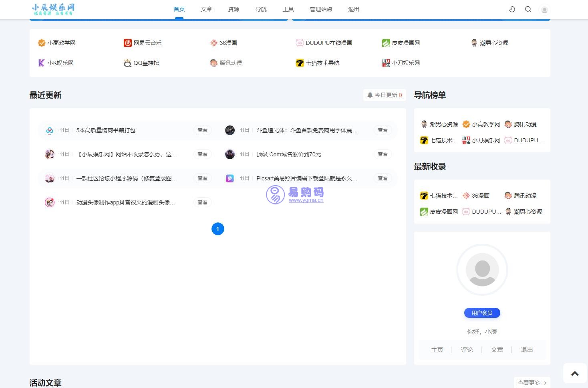This screenshot has height=388, width=588.
Task: Open the 小K娱乐网 icon
Action: pos(41,63)
